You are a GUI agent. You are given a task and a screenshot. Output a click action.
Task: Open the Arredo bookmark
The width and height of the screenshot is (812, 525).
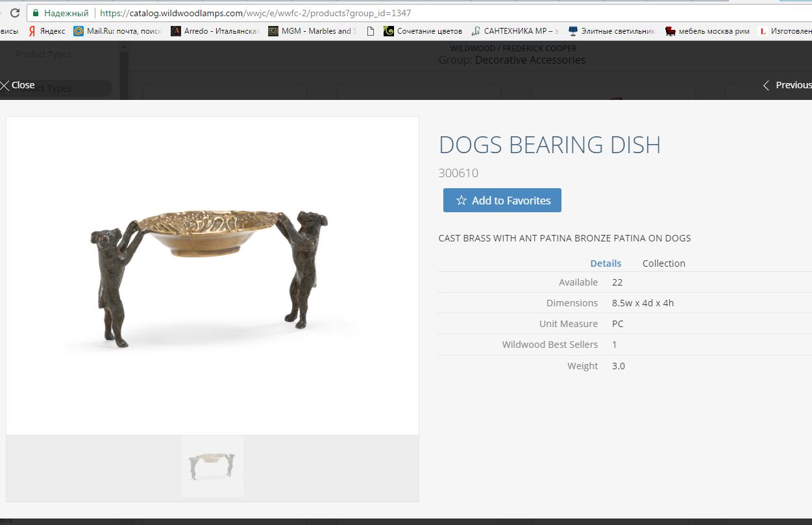pyautogui.click(x=215, y=31)
